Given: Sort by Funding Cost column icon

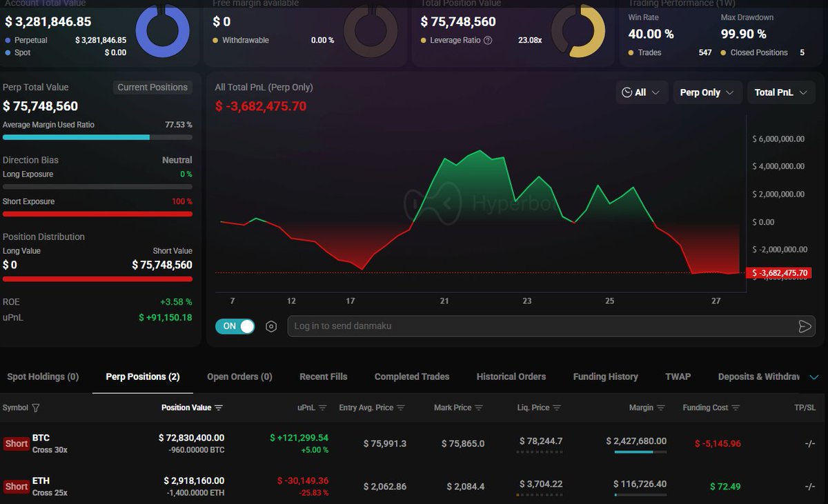Looking at the screenshot, I should pyautogui.click(x=736, y=407).
